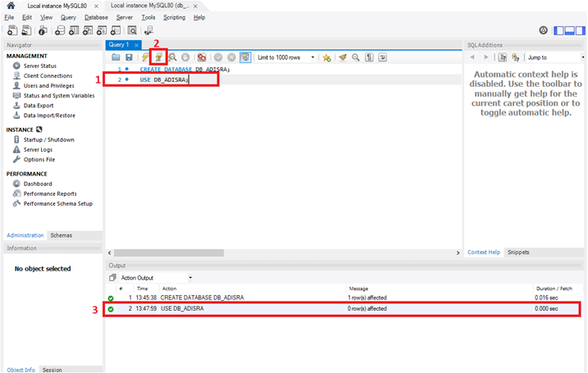Screen dimensions: 588x373
Task: Open an SQL script file in new tab
Action: click(x=26, y=30)
